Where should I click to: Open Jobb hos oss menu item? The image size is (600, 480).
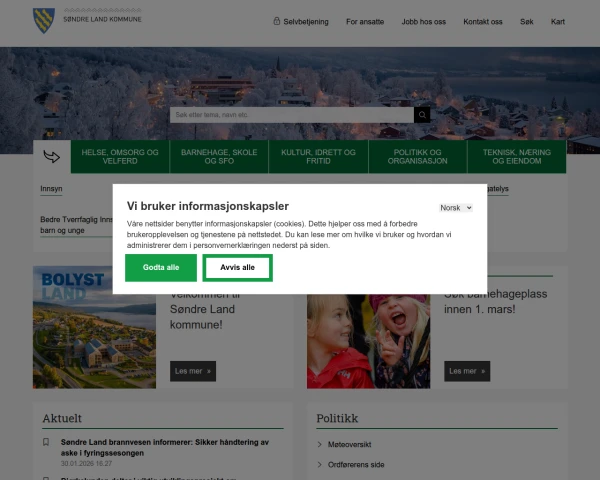(424, 22)
